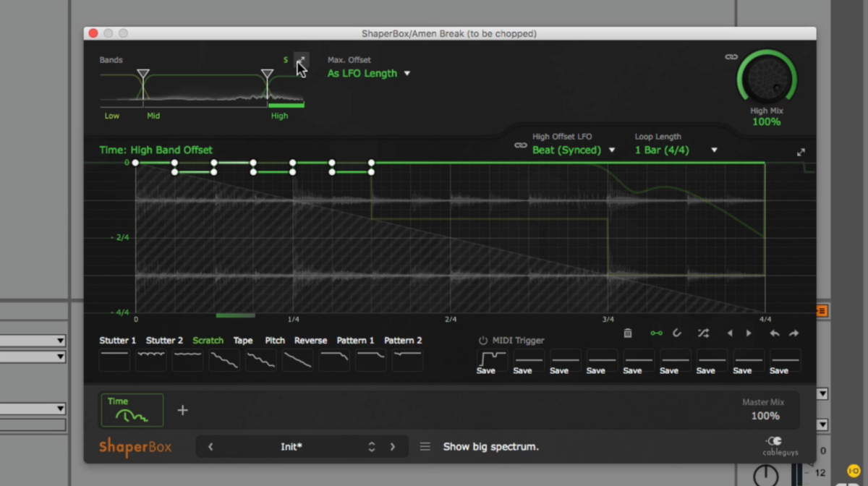Shift the wave left with the left triangle icon
This screenshot has width=868, height=486.
(729, 333)
